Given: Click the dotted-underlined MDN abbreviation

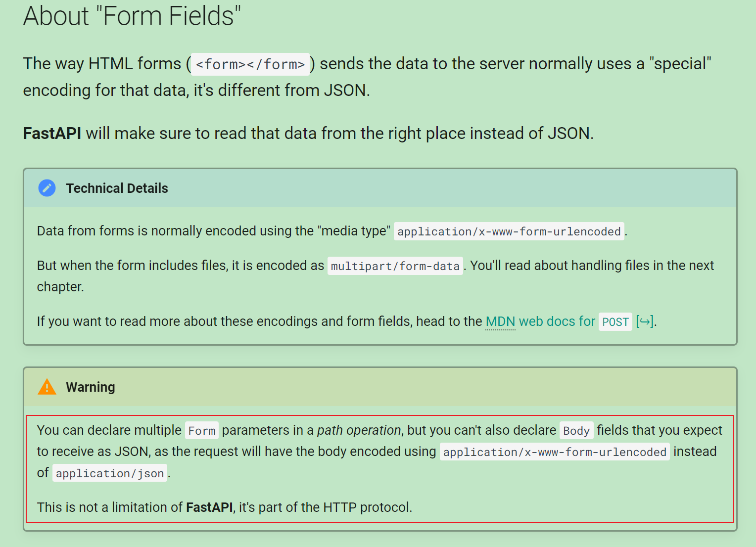Looking at the screenshot, I should [x=501, y=321].
